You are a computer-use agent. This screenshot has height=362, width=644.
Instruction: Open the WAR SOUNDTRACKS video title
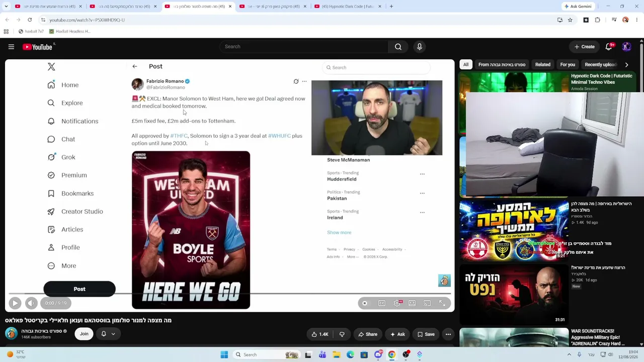click(598, 337)
